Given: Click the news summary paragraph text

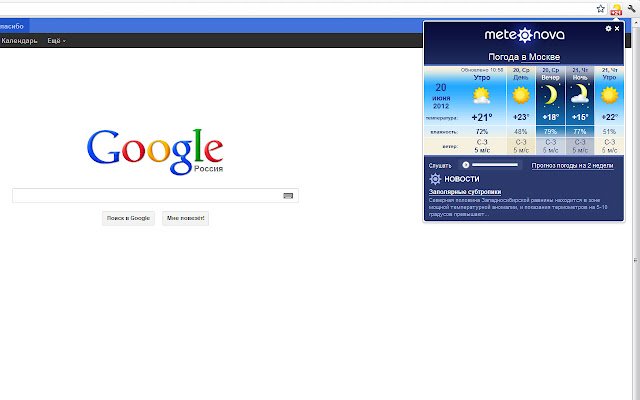Looking at the screenshot, I should tap(518, 207).
